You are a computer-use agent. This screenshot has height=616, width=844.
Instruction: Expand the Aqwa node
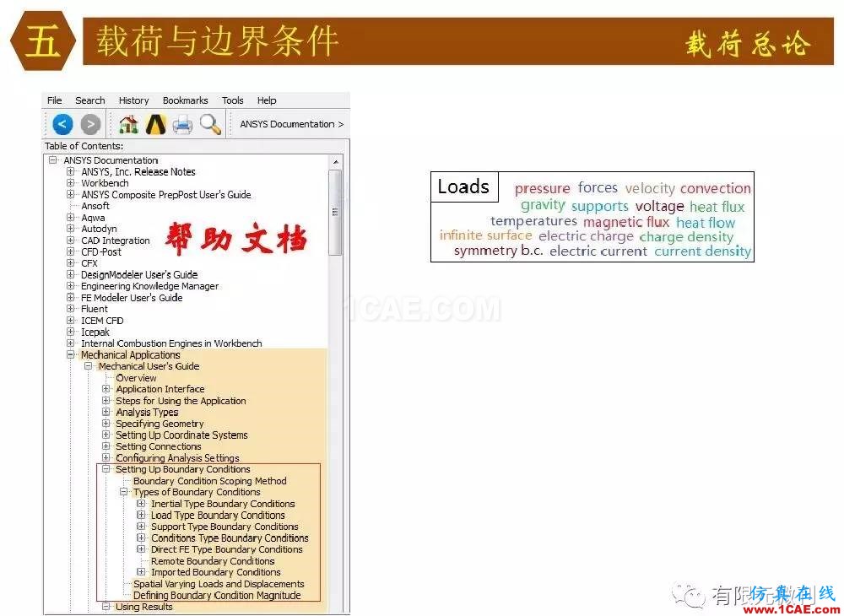point(71,218)
